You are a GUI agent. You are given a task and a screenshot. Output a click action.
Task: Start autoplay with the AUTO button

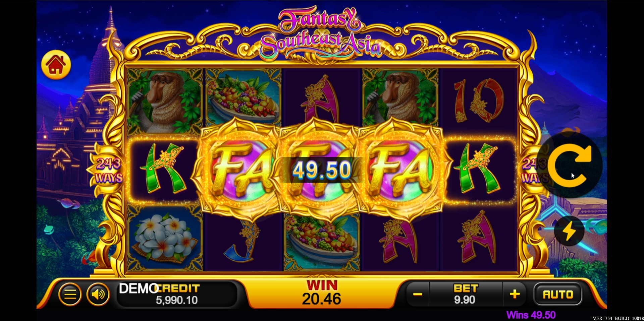pos(558,295)
